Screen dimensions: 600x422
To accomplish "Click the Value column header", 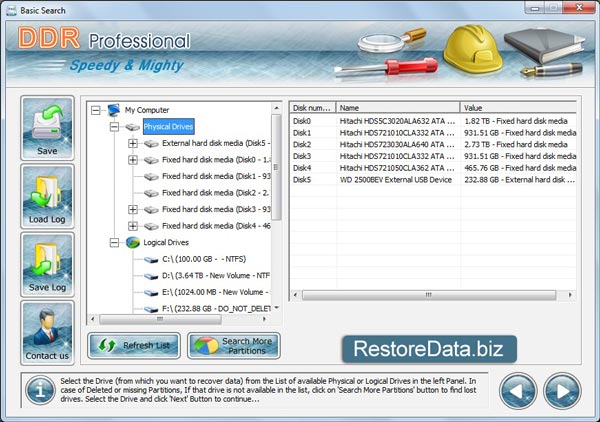I will tap(518, 108).
